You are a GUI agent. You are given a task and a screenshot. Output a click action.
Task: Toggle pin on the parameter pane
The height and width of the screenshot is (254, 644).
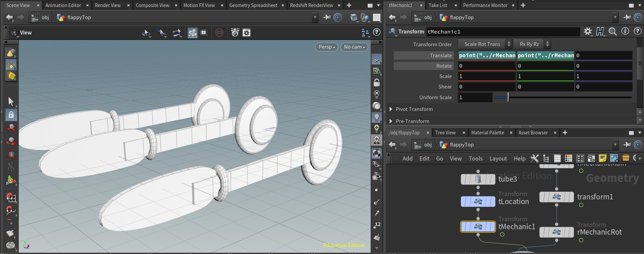[x=627, y=17]
